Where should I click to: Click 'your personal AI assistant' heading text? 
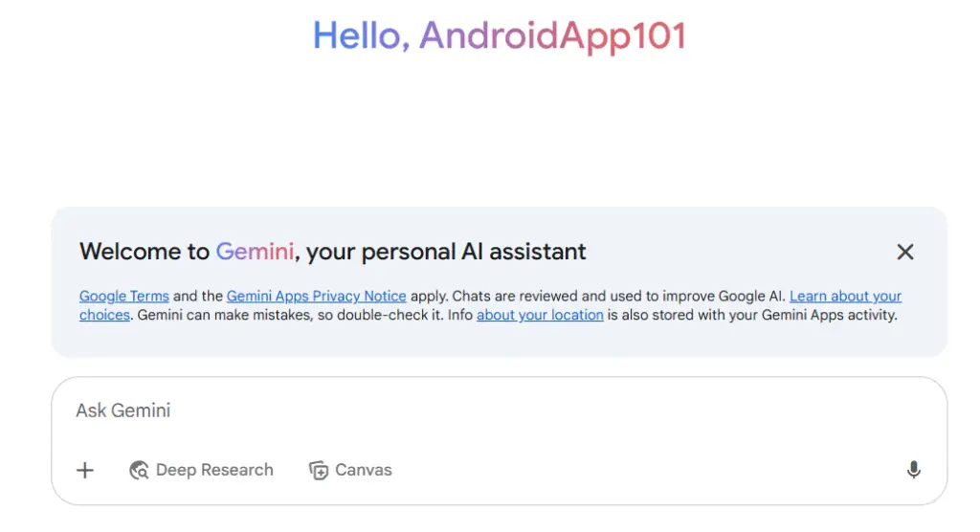click(x=446, y=252)
